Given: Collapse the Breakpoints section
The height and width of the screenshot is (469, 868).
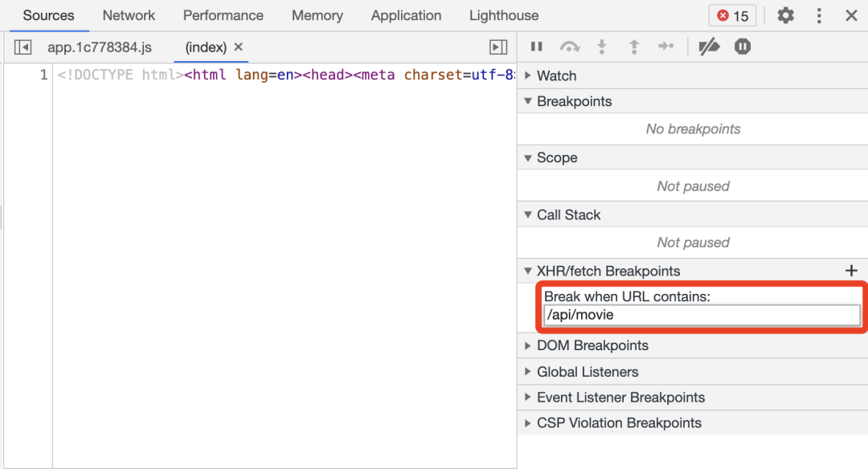Looking at the screenshot, I should point(693,101).
